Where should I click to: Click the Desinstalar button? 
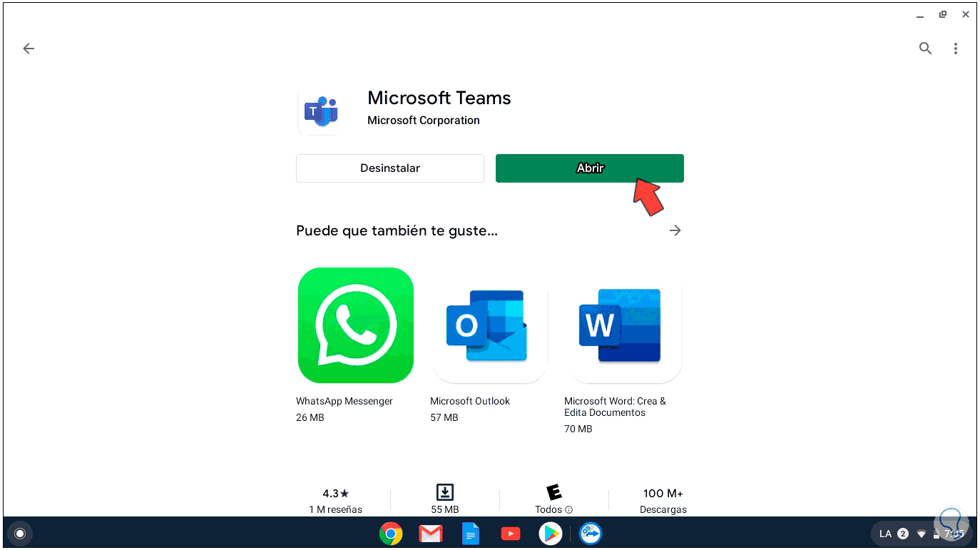click(390, 168)
